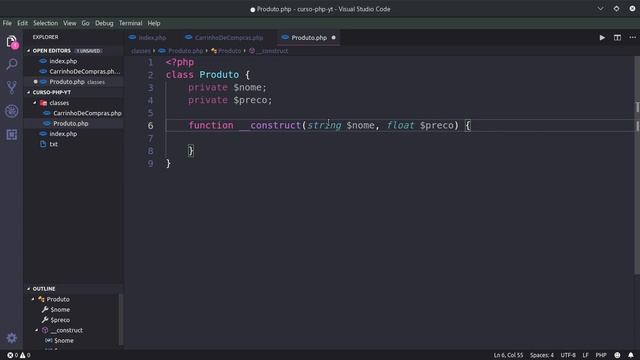The height and width of the screenshot is (360, 640).
Task: Click the errors and warnings status indicator
Action: pyautogui.click(x=19, y=355)
